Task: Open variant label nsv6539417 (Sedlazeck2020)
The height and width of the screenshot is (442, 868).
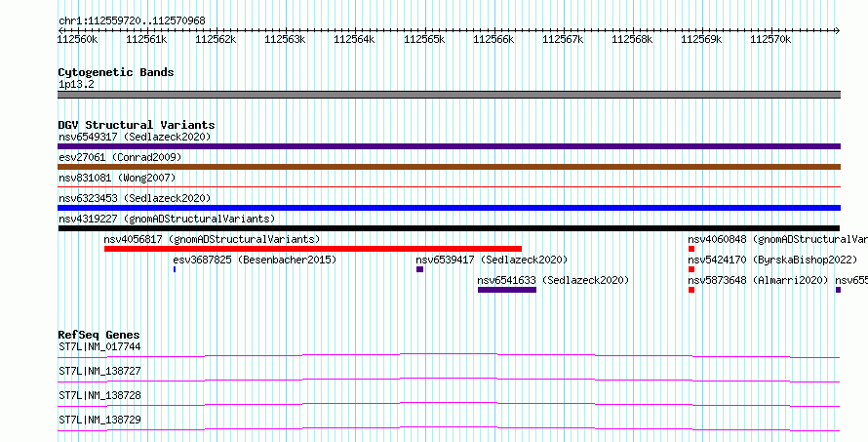Action: 492,260
